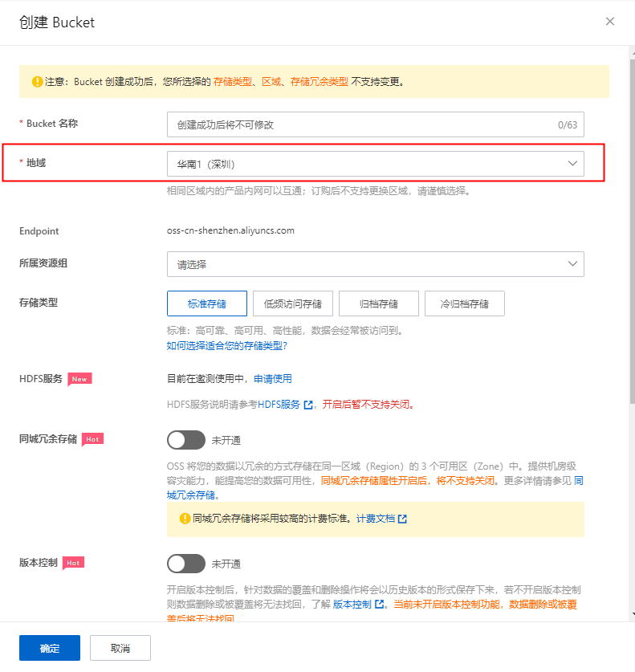Click external link icon after HDFS服务
The image size is (635, 672).
tap(308, 405)
